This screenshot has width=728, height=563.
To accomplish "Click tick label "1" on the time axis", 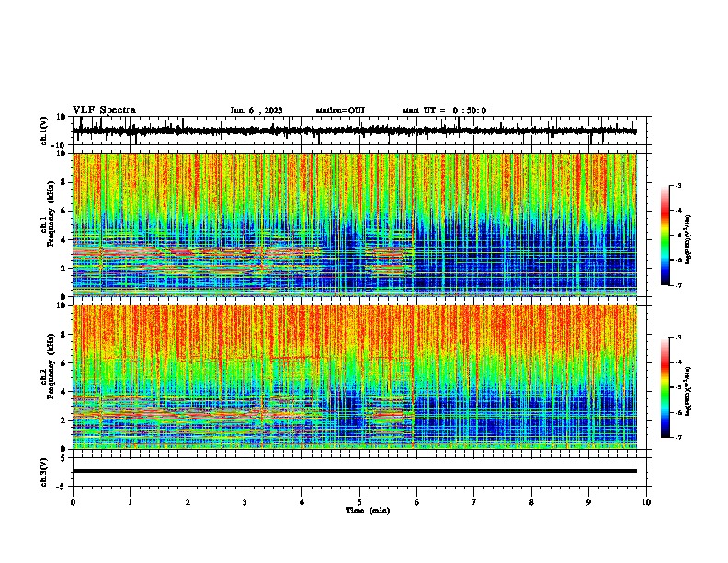I will (x=131, y=502).
